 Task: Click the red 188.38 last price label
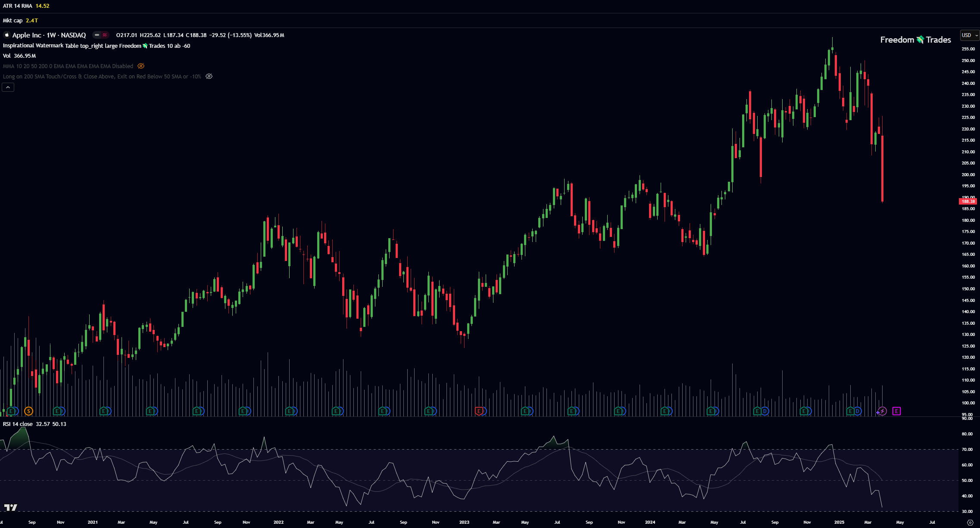(x=968, y=202)
